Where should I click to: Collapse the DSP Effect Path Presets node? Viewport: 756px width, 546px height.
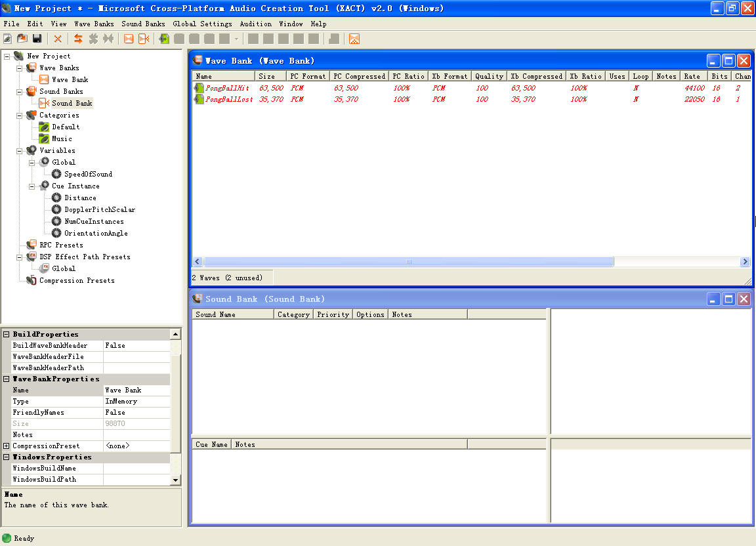[x=19, y=257]
